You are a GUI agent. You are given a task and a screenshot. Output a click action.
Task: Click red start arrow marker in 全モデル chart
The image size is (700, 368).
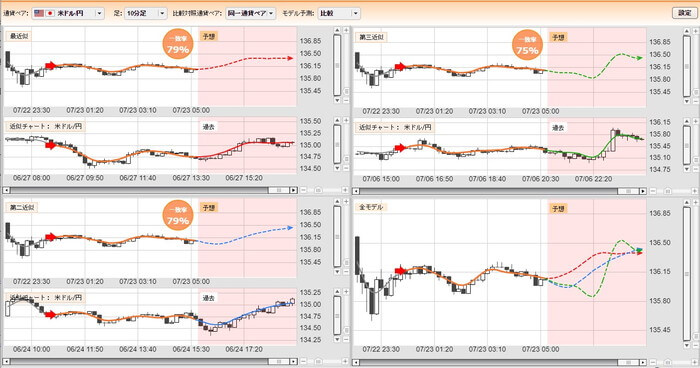click(x=401, y=271)
